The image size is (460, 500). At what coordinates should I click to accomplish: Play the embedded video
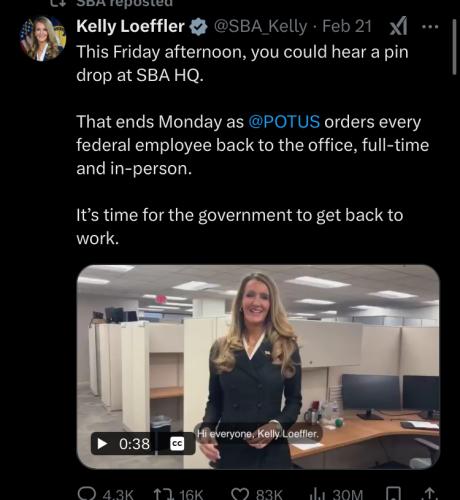(x=102, y=444)
